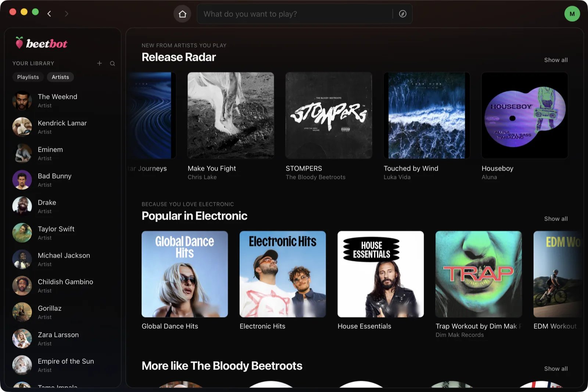Click the beetbot logo
The width and height of the screenshot is (588, 392).
click(x=41, y=43)
